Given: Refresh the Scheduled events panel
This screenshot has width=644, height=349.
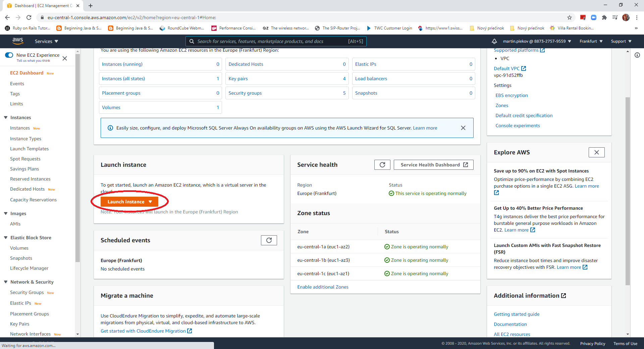Looking at the screenshot, I should [269, 240].
